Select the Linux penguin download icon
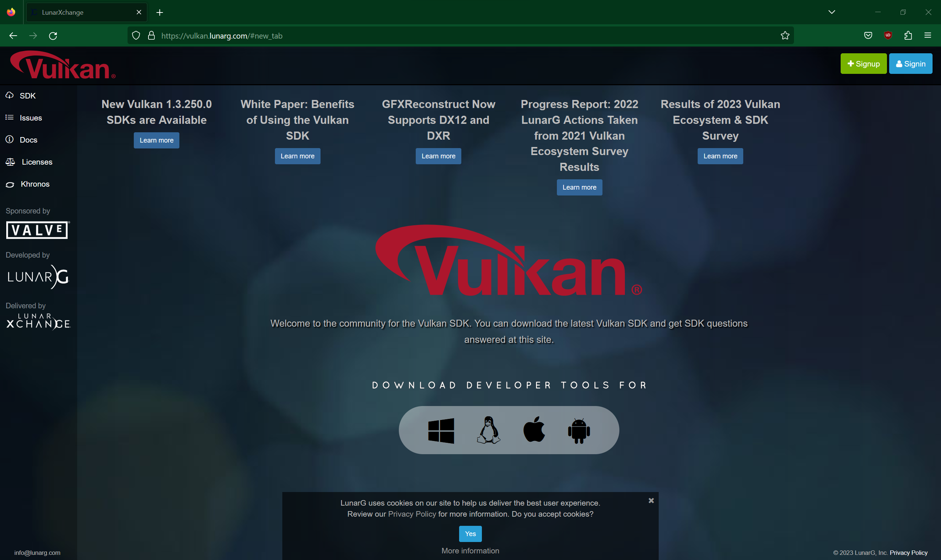 (489, 430)
